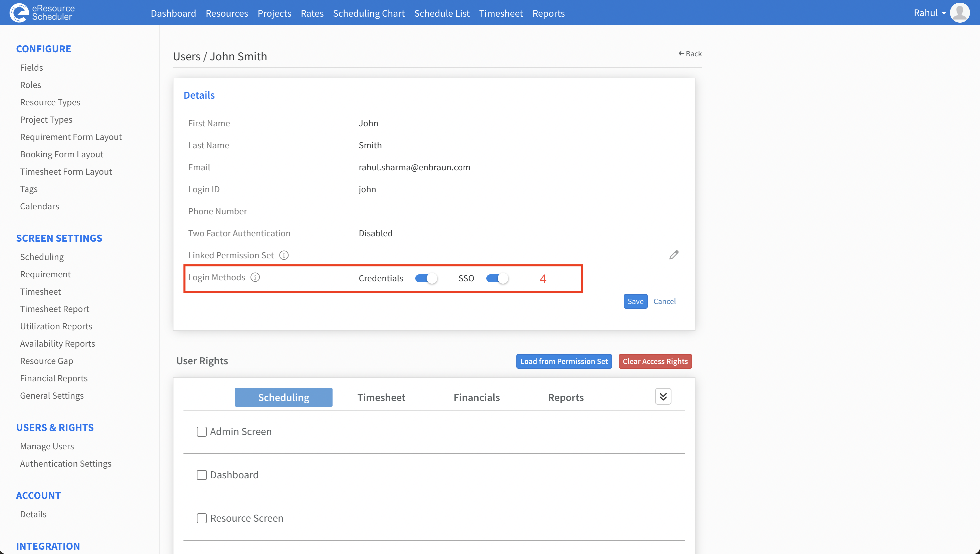Image resolution: width=980 pixels, height=554 pixels.
Task: Open Authentication Settings in the sidebar
Action: 65,463
